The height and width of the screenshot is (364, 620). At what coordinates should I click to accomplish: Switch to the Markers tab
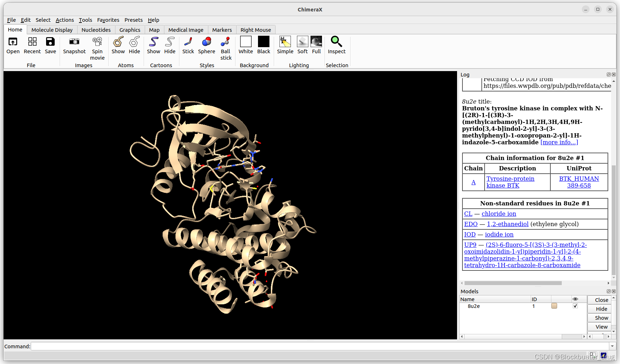pos(222,30)
